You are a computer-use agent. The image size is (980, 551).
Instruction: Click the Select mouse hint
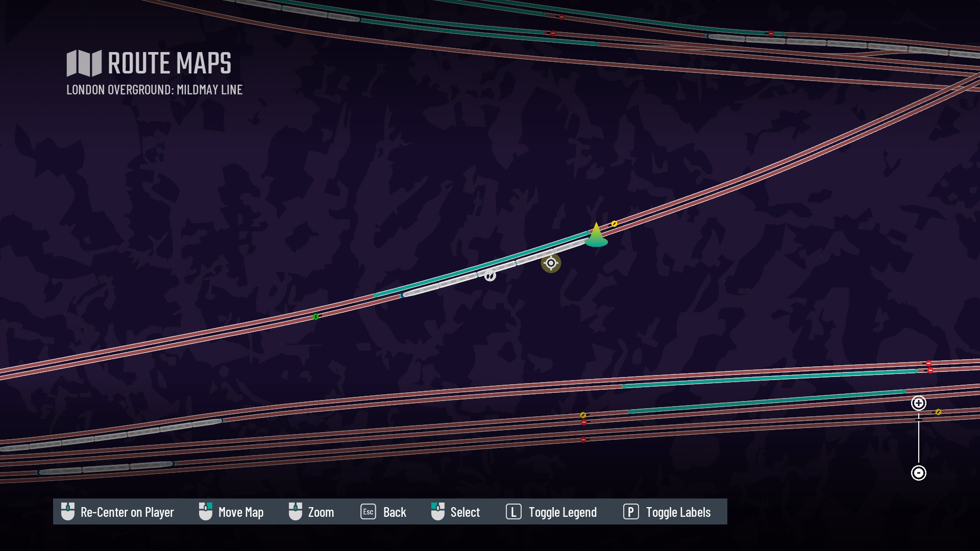pos(455,512)
